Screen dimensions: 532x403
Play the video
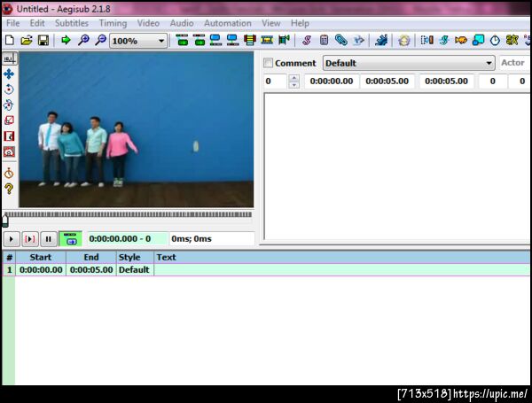point(12,239)
